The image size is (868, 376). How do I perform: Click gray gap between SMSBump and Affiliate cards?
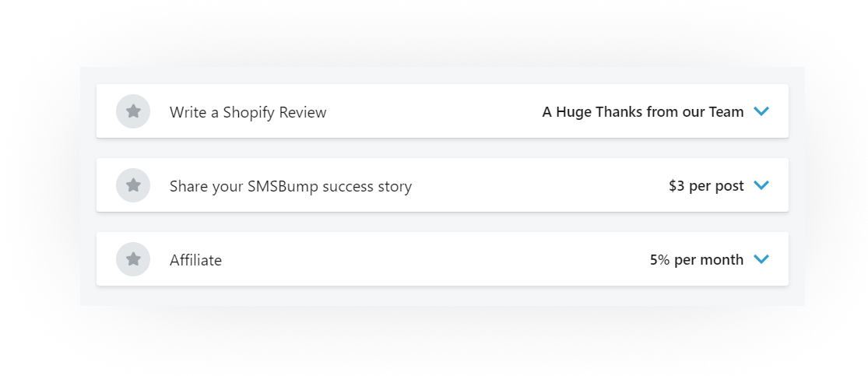[x=442, y=222]
